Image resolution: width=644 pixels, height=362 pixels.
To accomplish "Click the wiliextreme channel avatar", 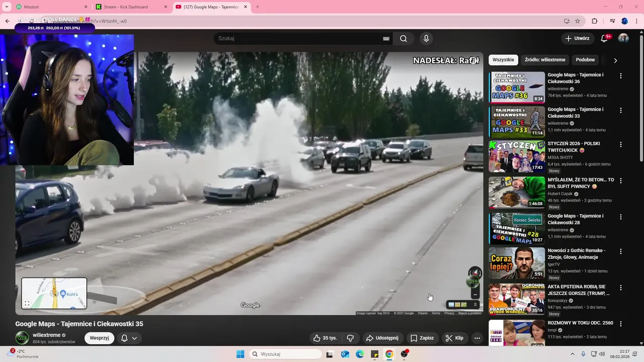I will 22,338.
